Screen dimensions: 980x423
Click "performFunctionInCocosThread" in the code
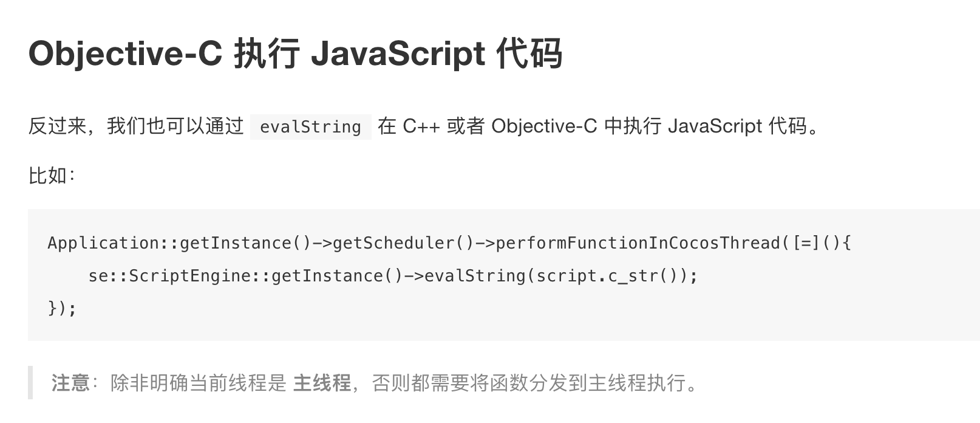638,243
